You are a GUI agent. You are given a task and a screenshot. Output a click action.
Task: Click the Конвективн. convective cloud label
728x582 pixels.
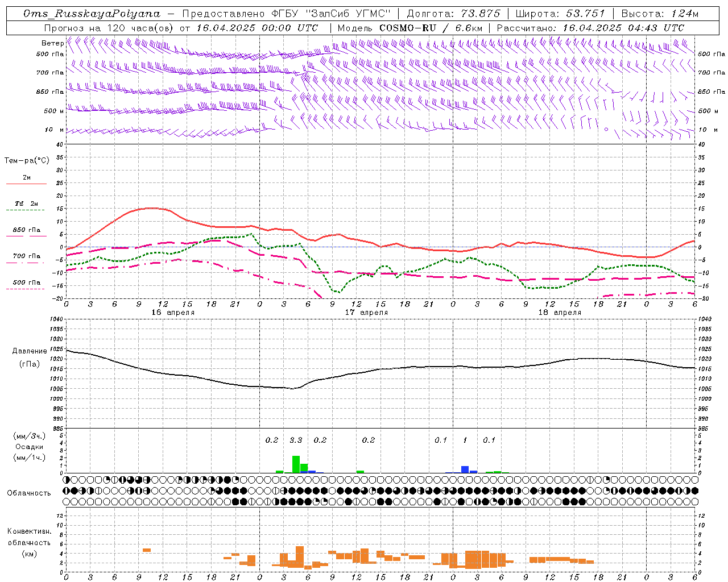click(29, 531)
